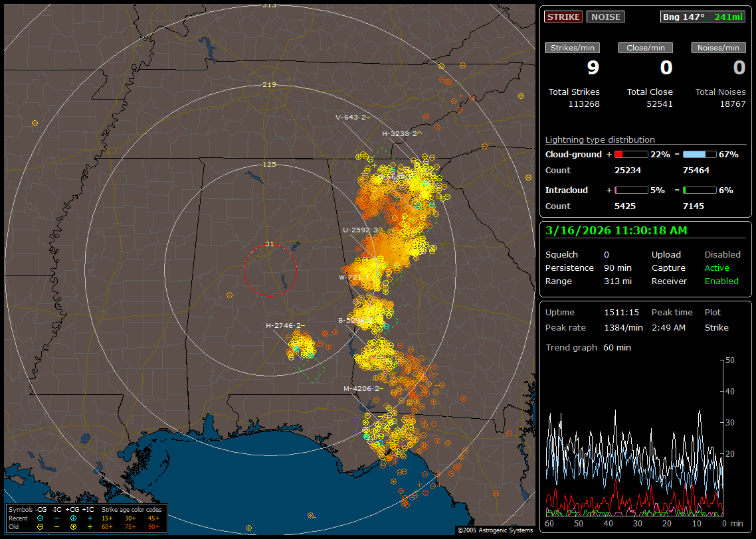
Task: Click the green Capture Active status
Action: pos(717,268)
